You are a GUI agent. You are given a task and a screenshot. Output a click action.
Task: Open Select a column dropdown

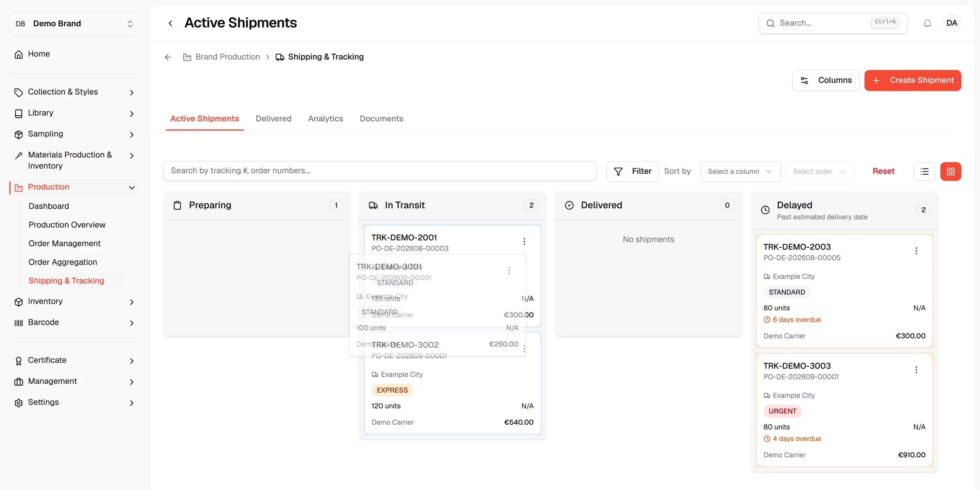click(740, 171)
